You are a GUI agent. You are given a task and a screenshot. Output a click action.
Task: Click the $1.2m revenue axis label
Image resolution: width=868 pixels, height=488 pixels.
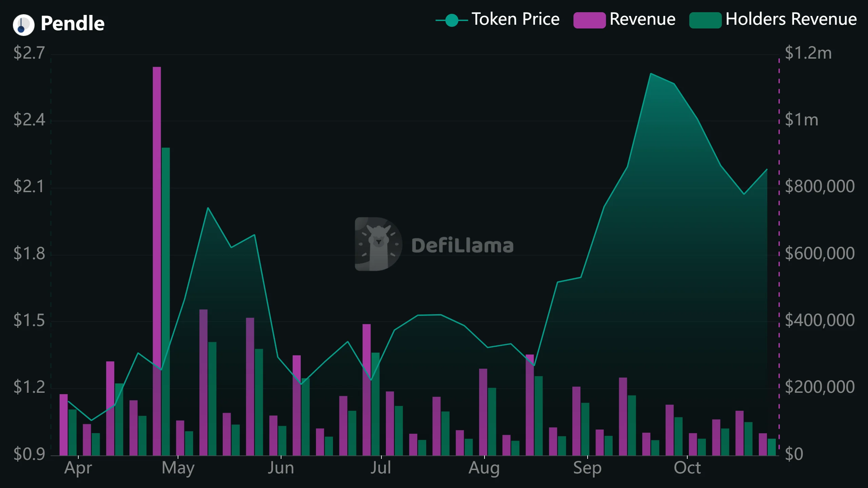click(808, 53)
